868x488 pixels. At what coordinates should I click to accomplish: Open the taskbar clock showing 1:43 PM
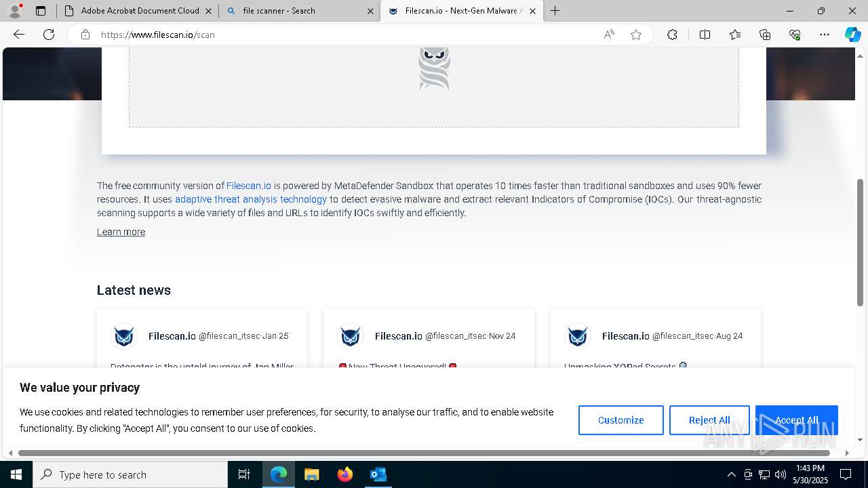pyautogui.click(x=810, y=474)
